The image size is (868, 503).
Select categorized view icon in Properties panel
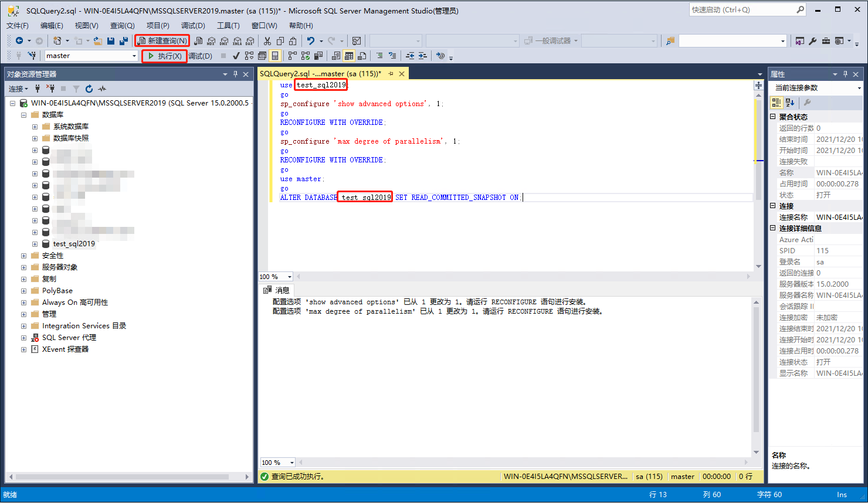coord(776,102)
